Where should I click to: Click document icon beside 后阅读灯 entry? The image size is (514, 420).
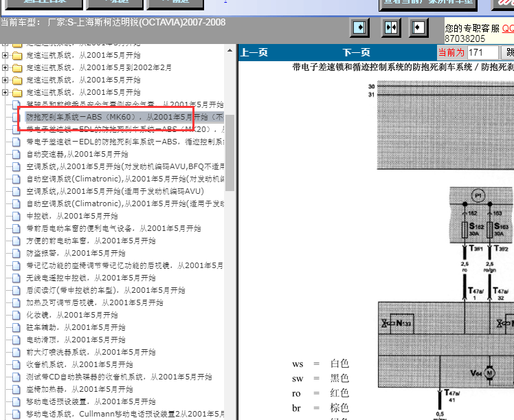pyautogui.click(x=16, y=291)
